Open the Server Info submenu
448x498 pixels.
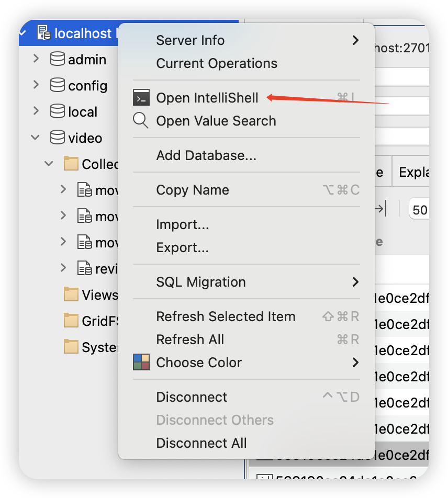[x=191, y=40]
